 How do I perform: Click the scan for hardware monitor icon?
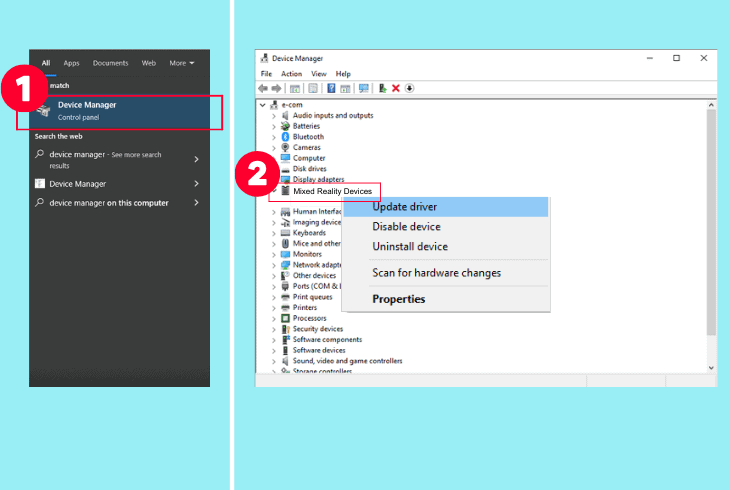coord(364,88)
